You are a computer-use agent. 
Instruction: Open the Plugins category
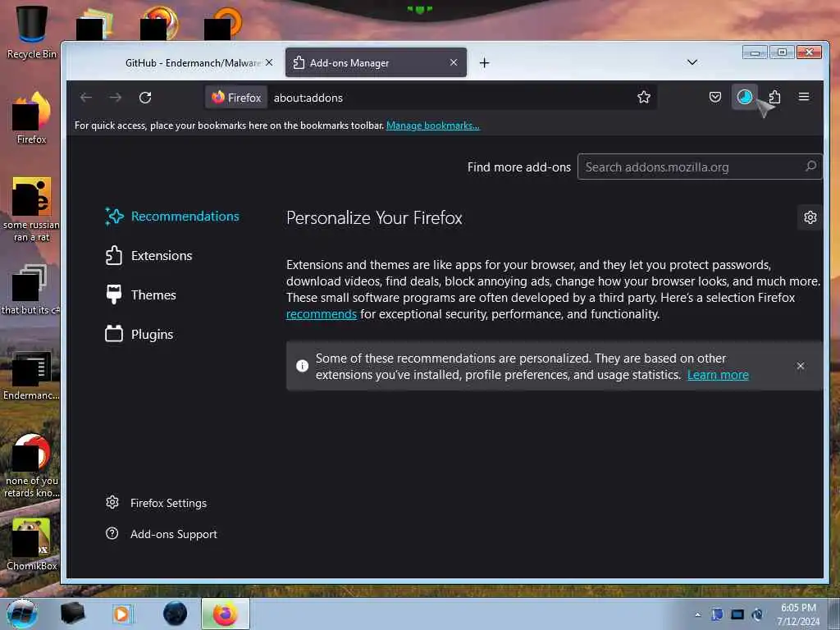tap(139, 335)
